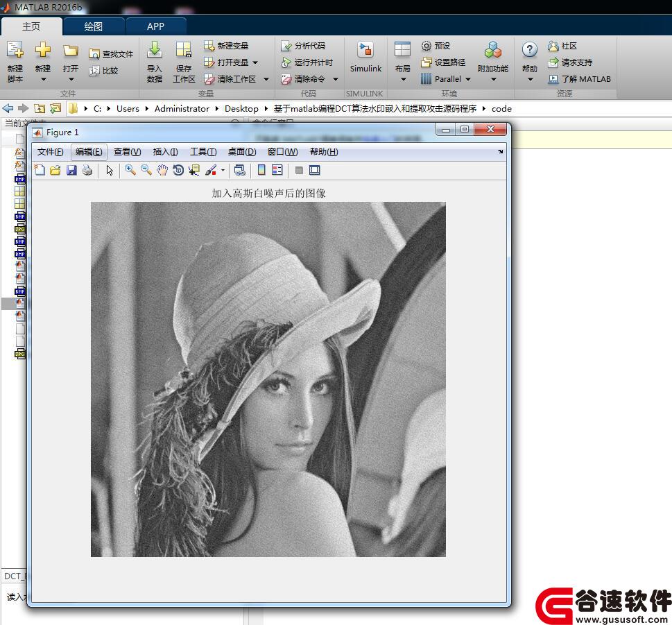
Task: Click the browse for folder icon
Action: [55, 108]
